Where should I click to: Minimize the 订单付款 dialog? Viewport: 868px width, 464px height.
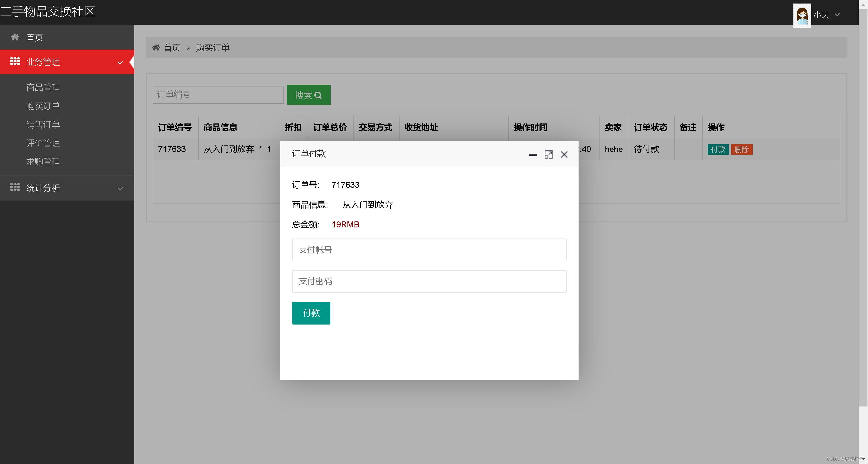point(533,155)
